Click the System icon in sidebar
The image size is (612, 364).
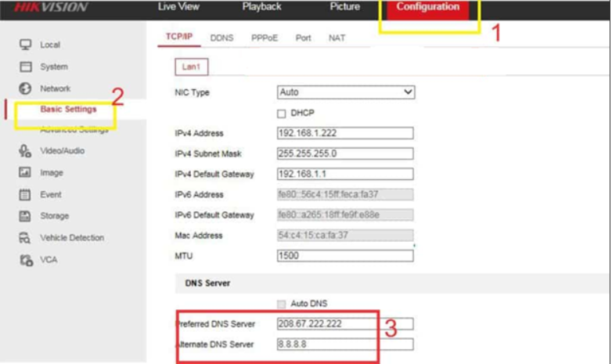tap(24, 67)
